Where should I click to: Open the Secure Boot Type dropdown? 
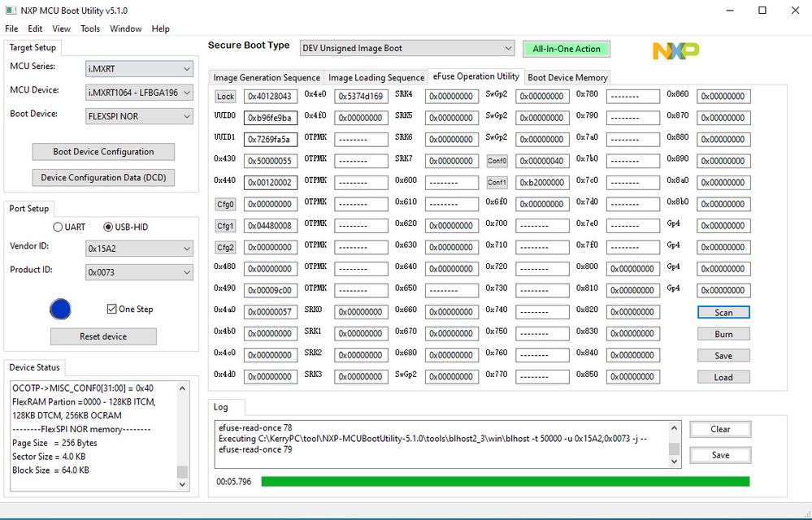[x=407, y=48]
